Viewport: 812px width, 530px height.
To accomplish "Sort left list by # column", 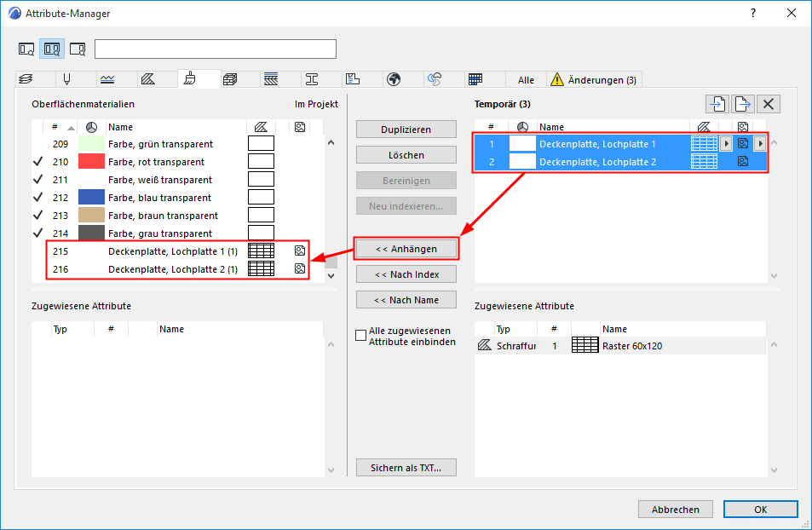I will [62, 127].
